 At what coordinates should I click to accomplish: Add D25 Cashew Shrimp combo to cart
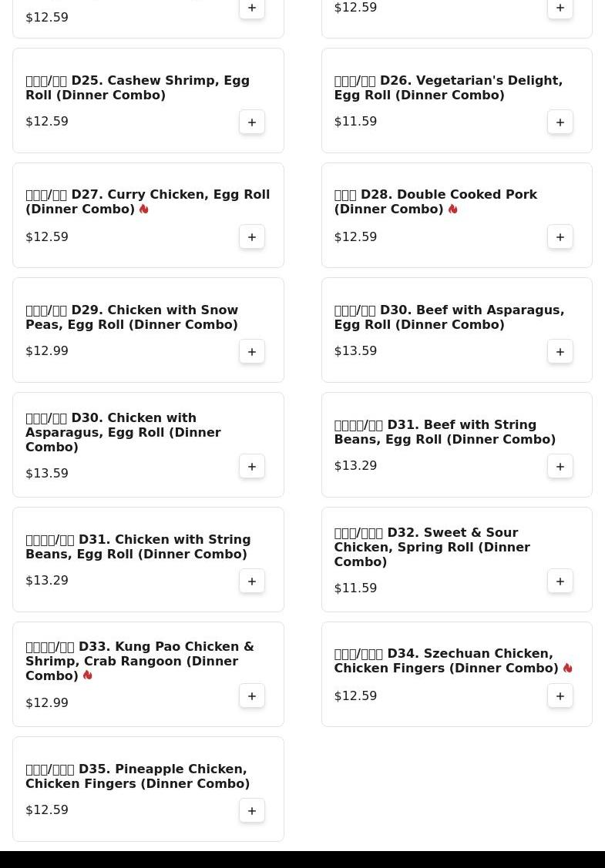(x=251, y=122)
